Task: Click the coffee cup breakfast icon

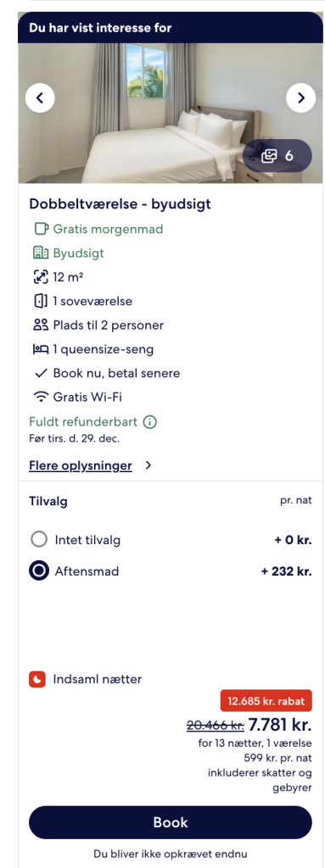Action: [41, 229]
